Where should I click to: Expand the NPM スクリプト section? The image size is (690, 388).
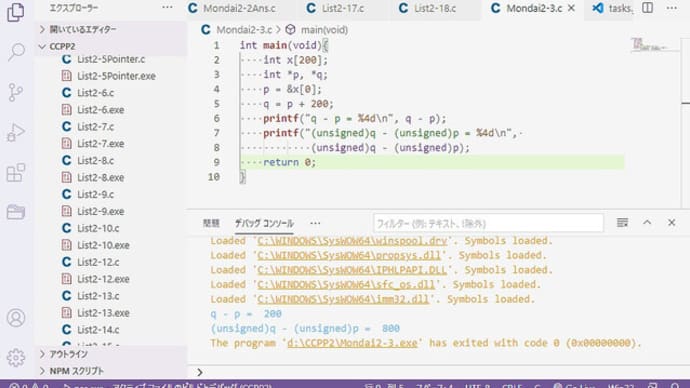[x=110, y=371]
